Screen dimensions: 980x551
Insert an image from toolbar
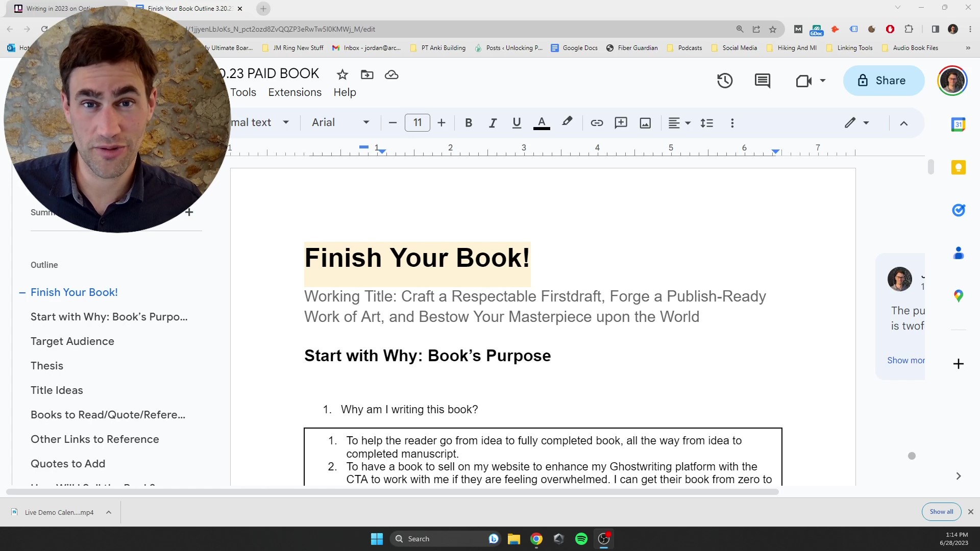point(645,123)
